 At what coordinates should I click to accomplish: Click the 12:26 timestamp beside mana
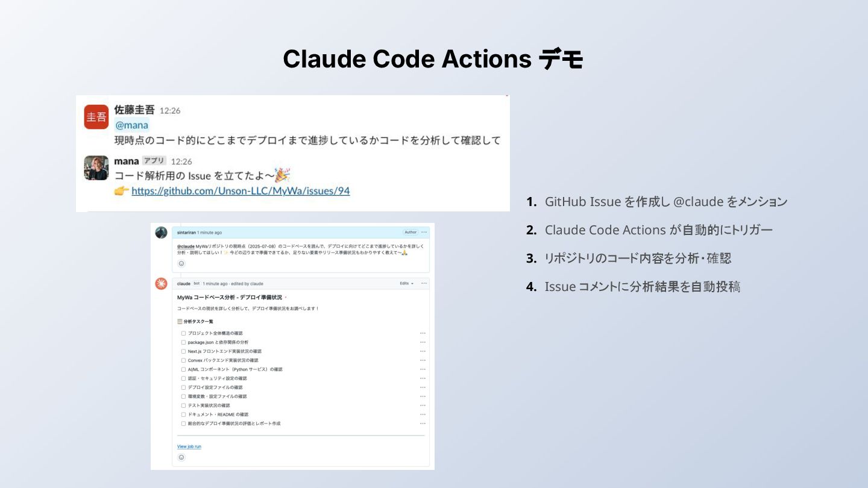pyautogui.click(x=181, y=161)
